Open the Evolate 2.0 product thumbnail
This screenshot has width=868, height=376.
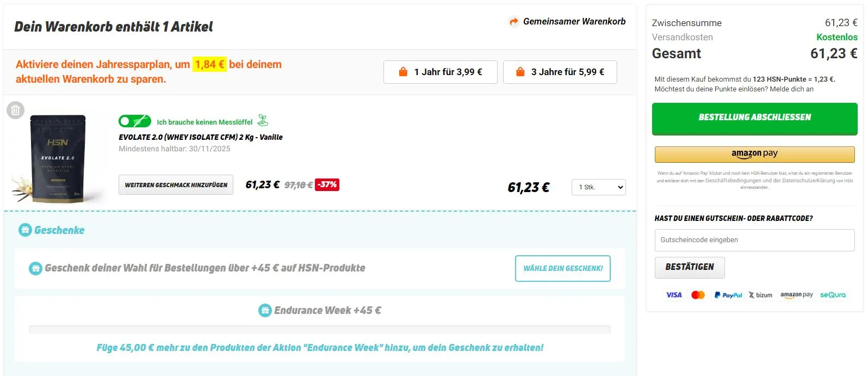[x=58, y=158]
